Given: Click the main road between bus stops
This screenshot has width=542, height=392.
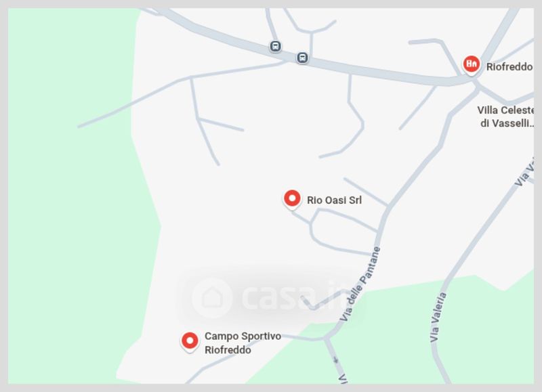Looking at the screenshot, I should point(289,52).
